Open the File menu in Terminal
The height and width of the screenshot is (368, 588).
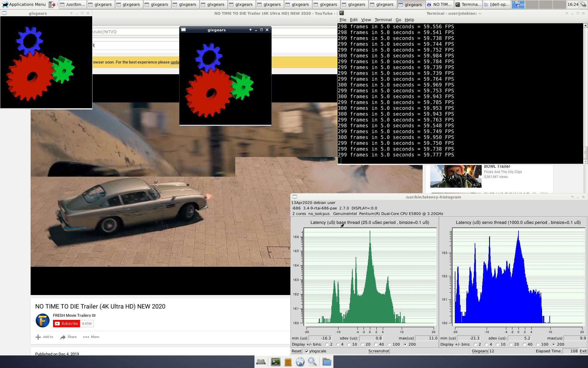pyautogui.click(x=343, y=20)
